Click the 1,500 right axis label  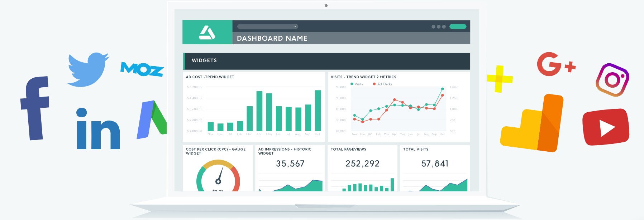454,87
